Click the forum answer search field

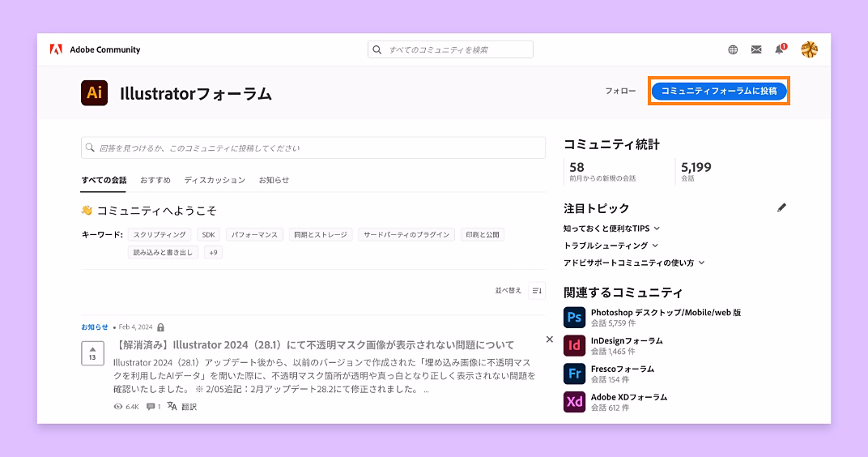click(x=313, y=148)
